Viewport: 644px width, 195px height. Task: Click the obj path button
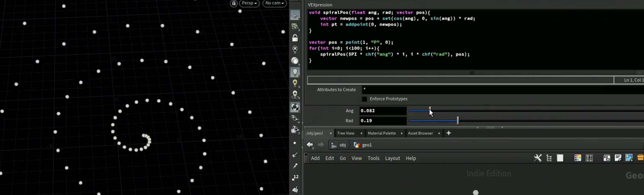(x=339, y=145)
